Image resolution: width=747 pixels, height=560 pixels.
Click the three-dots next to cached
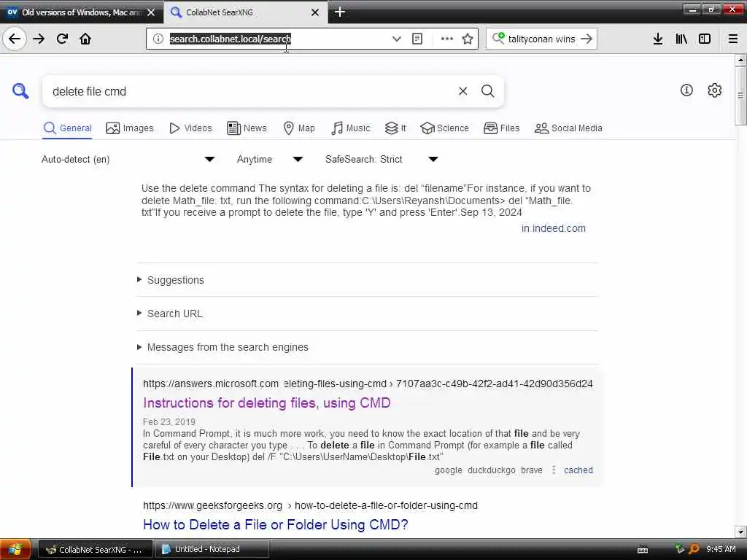pos(553,470)
